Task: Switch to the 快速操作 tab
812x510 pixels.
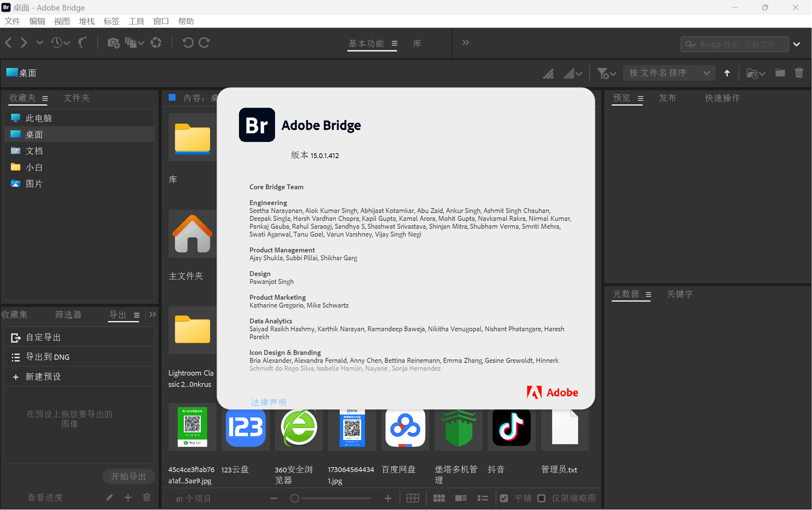Action: pos(722,98)
